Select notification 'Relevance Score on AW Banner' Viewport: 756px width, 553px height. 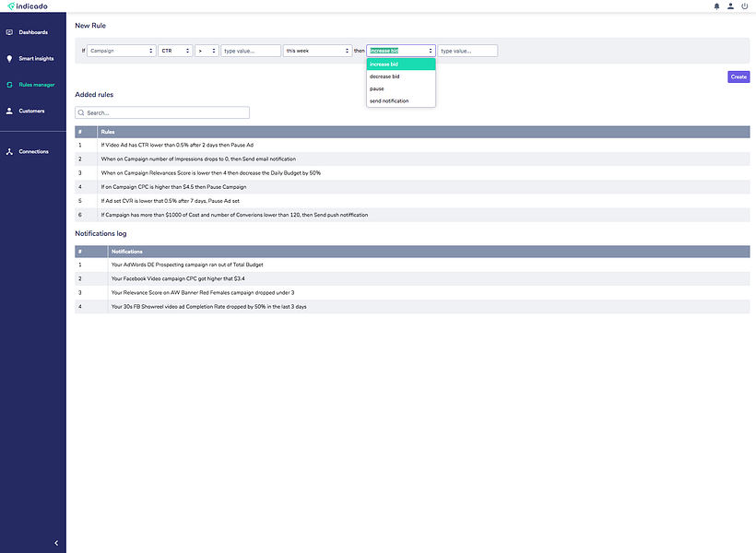[412, 293]
